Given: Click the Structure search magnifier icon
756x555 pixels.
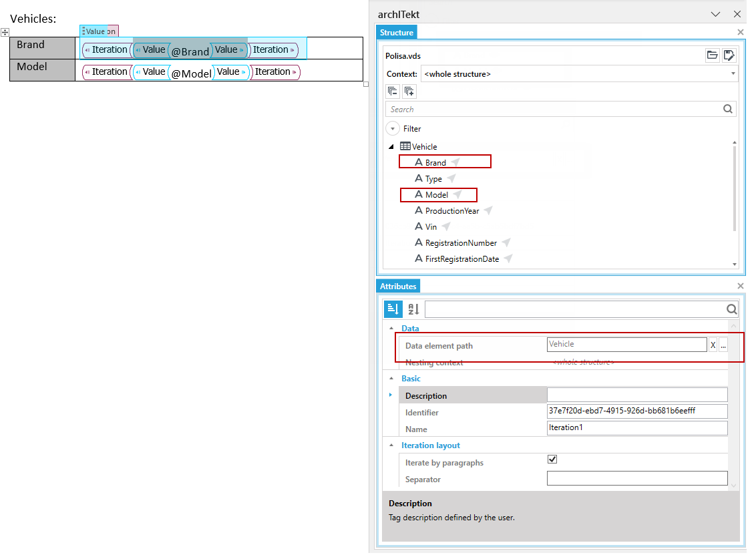Looking at the screenshot, I should pos(728,109).
